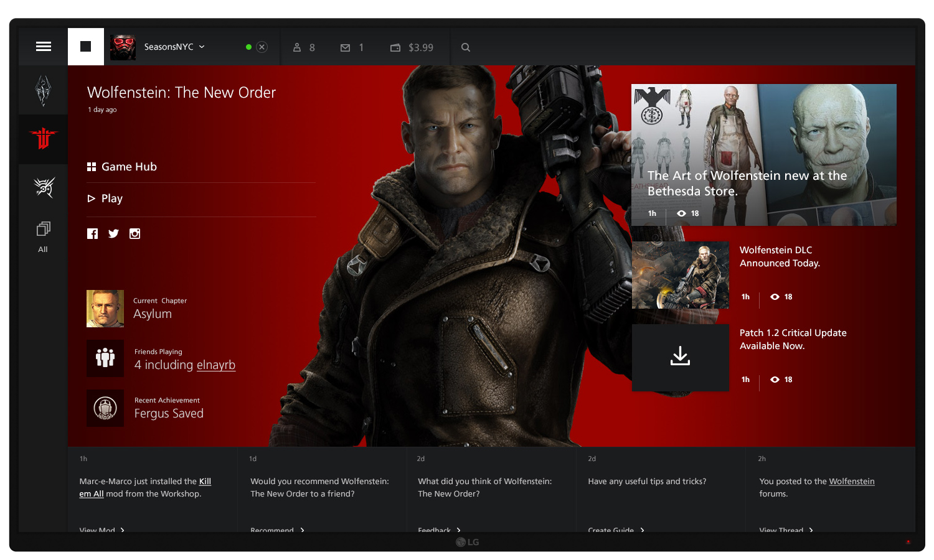Click the white square home button

coord(86,47)
